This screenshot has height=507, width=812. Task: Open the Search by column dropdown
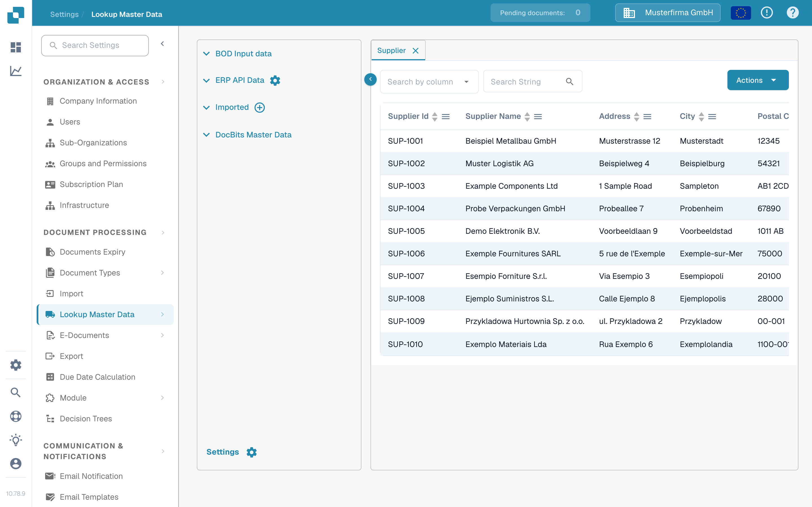pos(429,82)
